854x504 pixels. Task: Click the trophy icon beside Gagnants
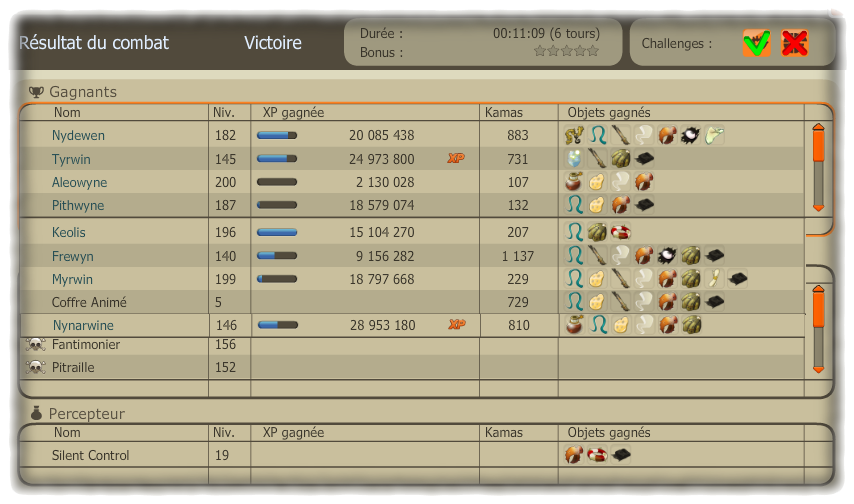tap(36, 92)
